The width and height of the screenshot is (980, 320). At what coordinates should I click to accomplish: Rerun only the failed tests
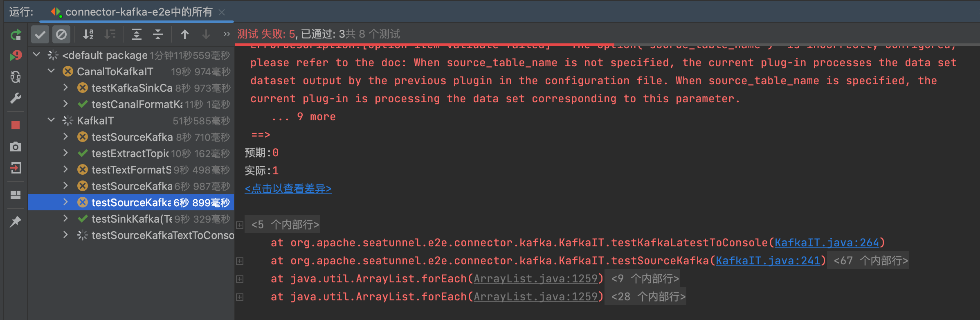click(x=16, y=55)
